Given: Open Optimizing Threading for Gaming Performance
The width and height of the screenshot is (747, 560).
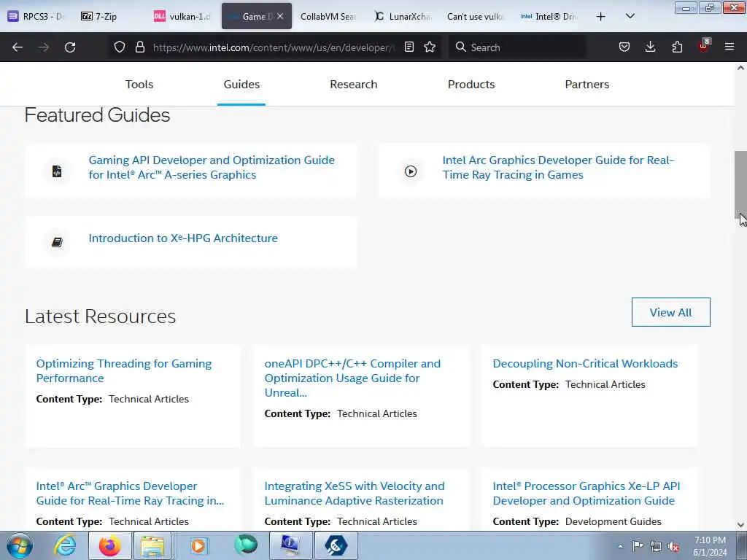Looking at the screenshot, I should click(x=124, y=371).
